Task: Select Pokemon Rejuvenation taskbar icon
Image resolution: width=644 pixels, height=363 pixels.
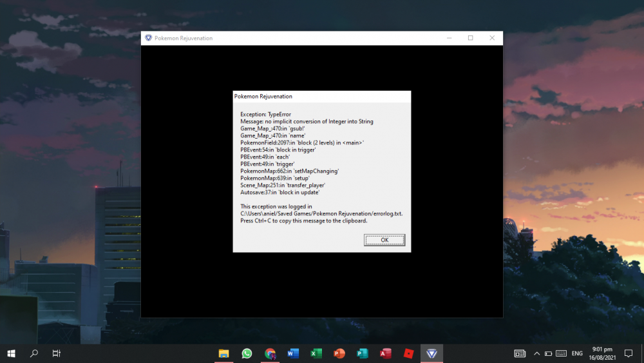Action: 431,353
